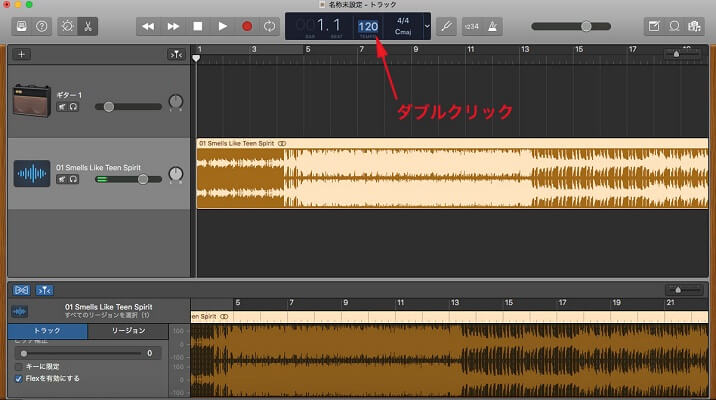716x400 pixels.
Task: Select the 120 tempo value
Action: pos(368,26)
